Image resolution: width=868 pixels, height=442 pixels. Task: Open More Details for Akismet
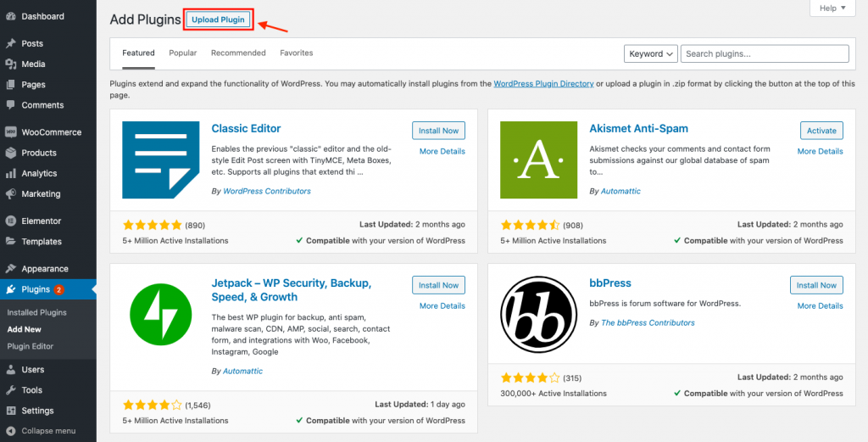click(x=821, y=151)
